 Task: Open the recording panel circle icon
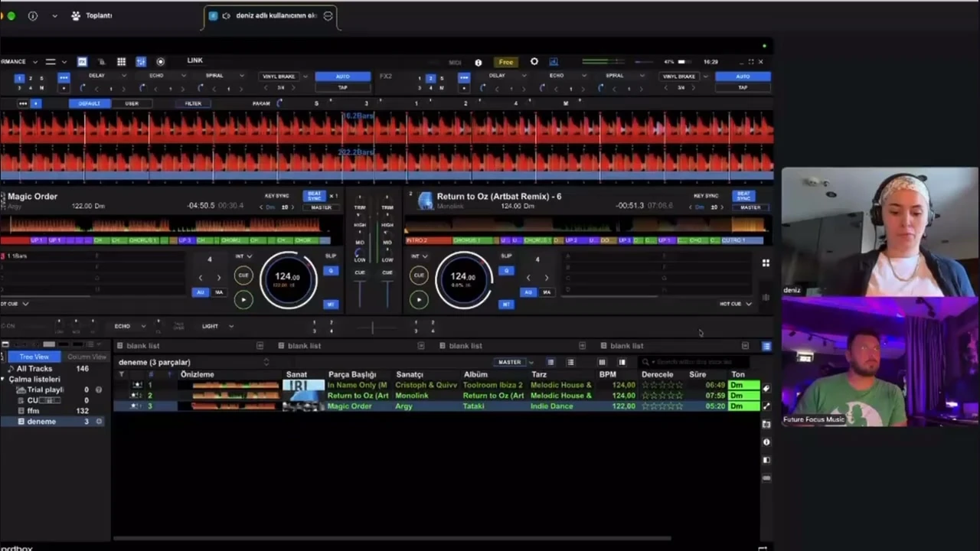coord(160,61)
